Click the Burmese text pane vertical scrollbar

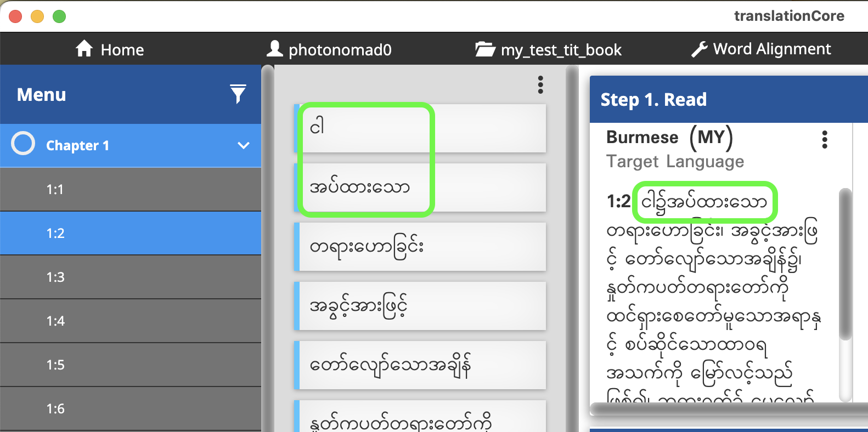(846, 264)
